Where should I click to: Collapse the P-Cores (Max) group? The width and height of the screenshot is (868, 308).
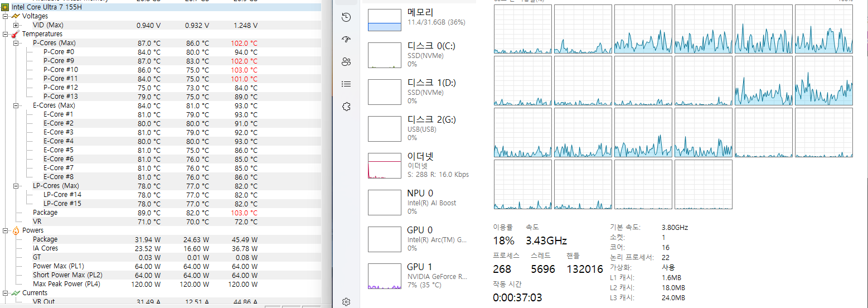[16, 43]
